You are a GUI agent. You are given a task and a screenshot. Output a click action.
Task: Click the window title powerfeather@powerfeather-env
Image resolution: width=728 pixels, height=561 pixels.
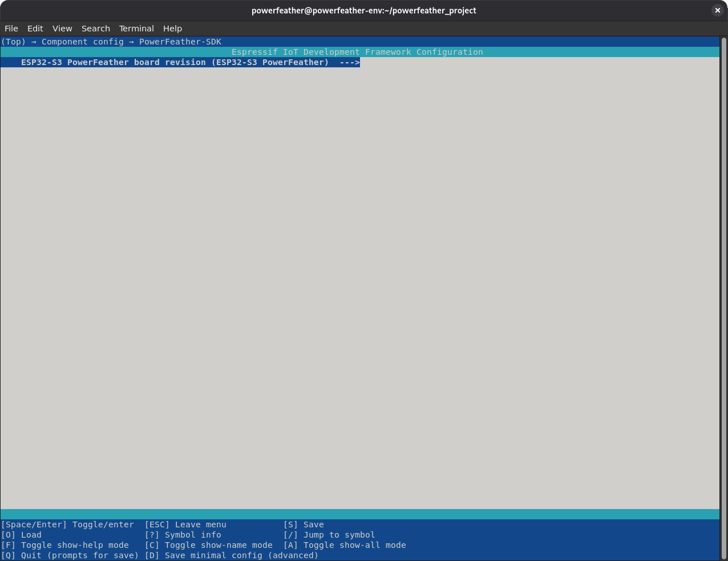pyautogui.click(x=364, y=10)
